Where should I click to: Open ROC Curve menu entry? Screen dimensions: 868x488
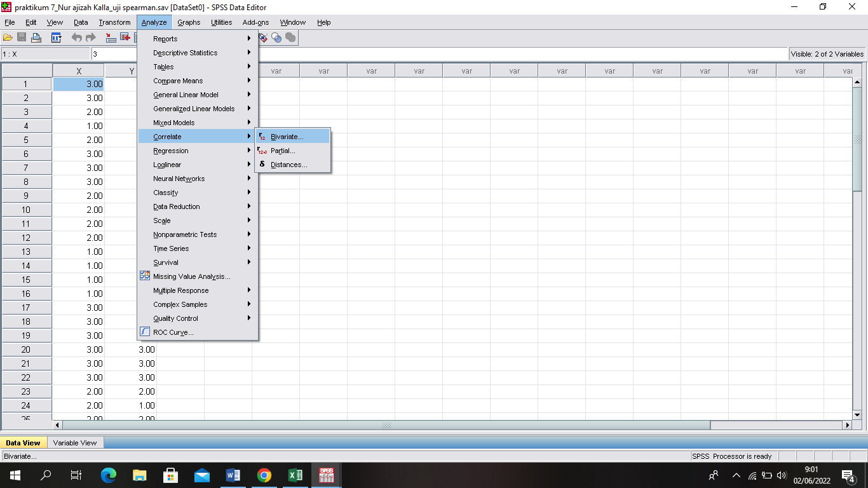[x=198, y=332]
